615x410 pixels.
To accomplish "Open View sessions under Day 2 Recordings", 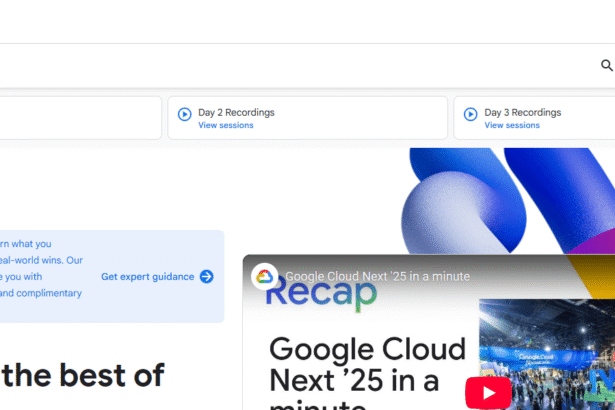I will click(226, 125).
